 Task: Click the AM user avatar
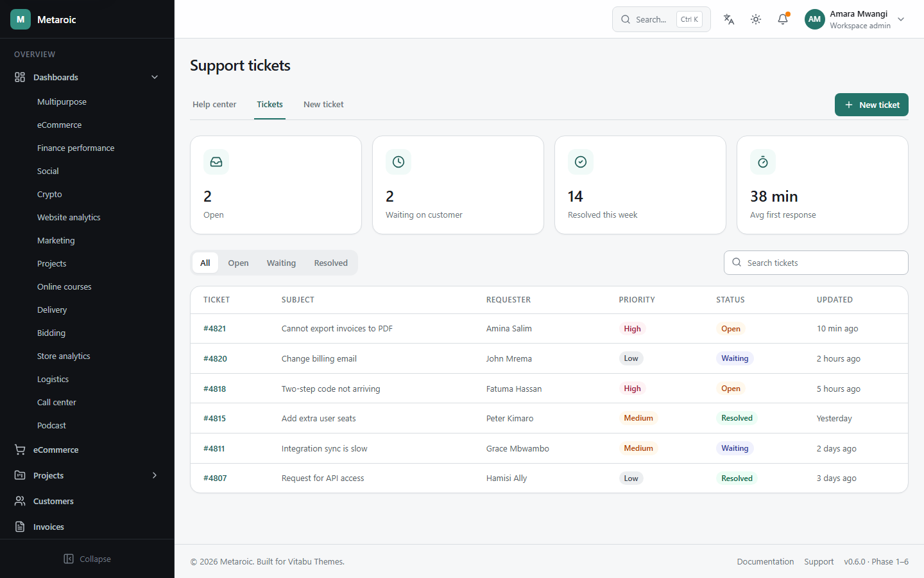(815, 19)
